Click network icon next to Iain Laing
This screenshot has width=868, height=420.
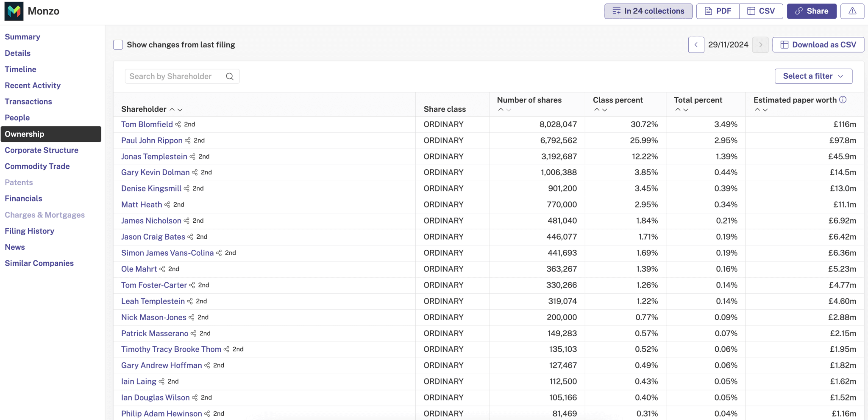coord(161,381)
